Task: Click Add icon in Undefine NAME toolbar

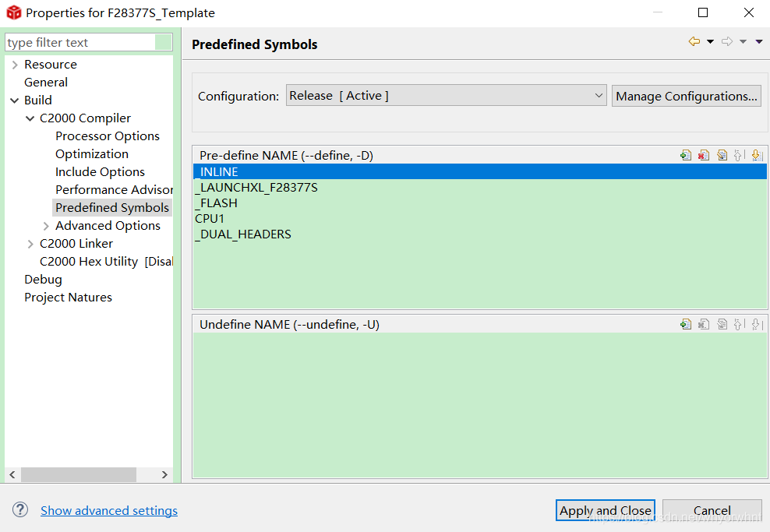Action: [x=686, y=324]
